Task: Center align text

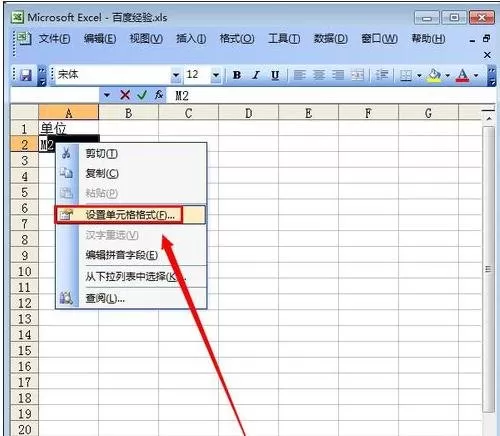Action: (x=319, y=75)
